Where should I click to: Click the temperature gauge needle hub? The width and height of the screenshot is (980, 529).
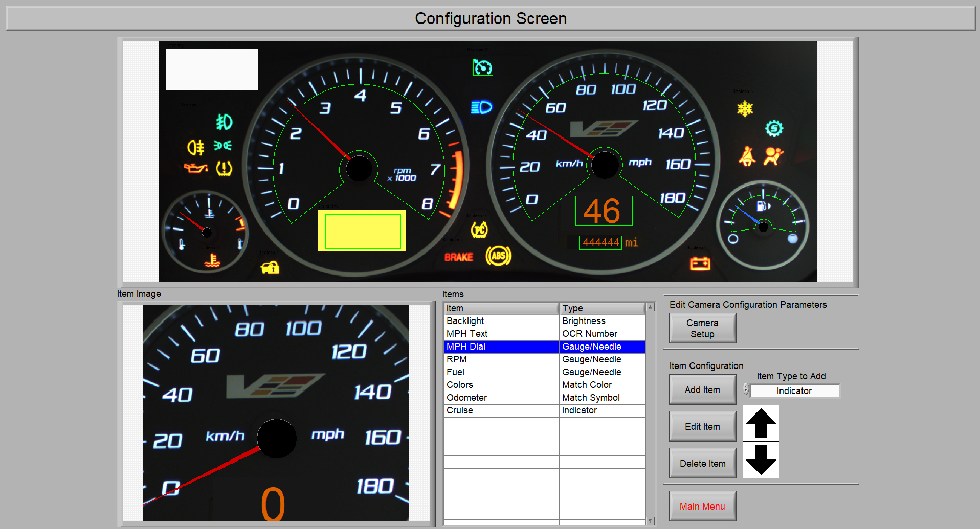click(207, 233)
